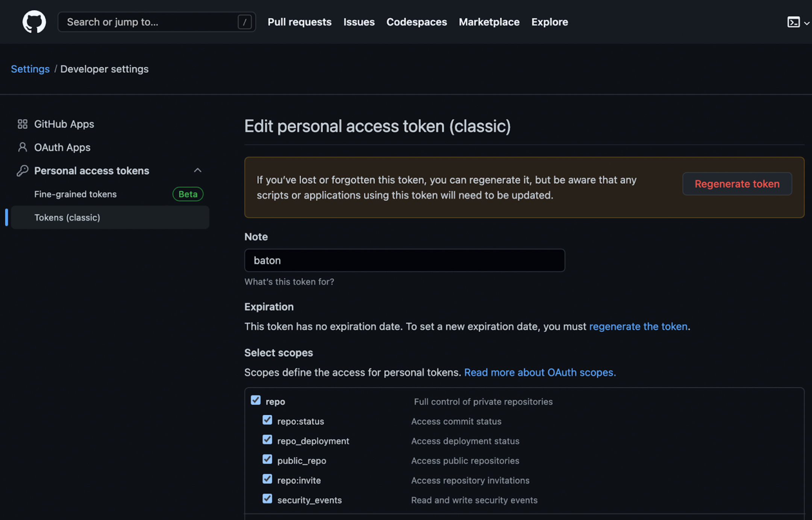Open the regenerate the token link
This screenshot has height=520, width=812.
pos(638,327)
